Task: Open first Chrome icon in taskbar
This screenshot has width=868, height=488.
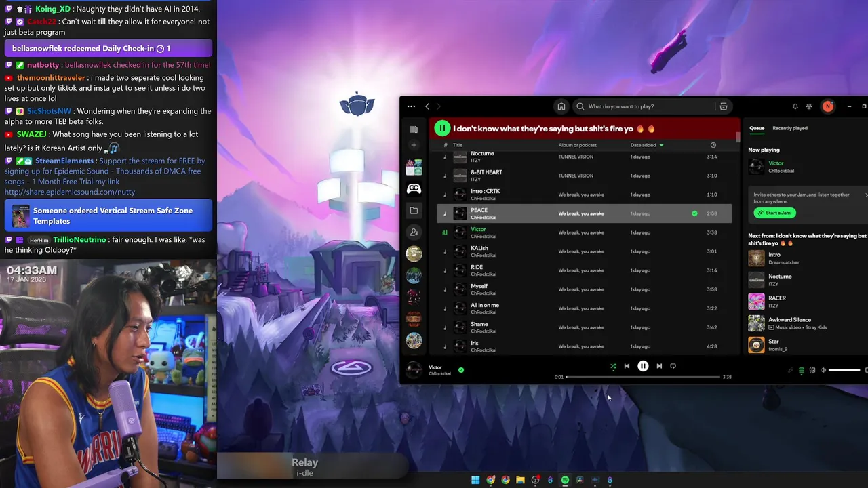Action: pyautogui.click(x=490, y=480)
